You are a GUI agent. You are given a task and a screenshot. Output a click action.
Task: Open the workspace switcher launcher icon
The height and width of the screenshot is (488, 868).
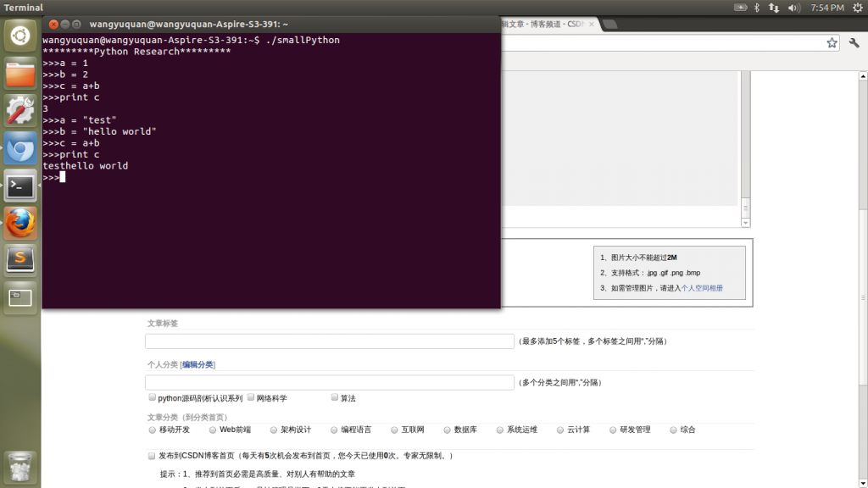point(20,297)
